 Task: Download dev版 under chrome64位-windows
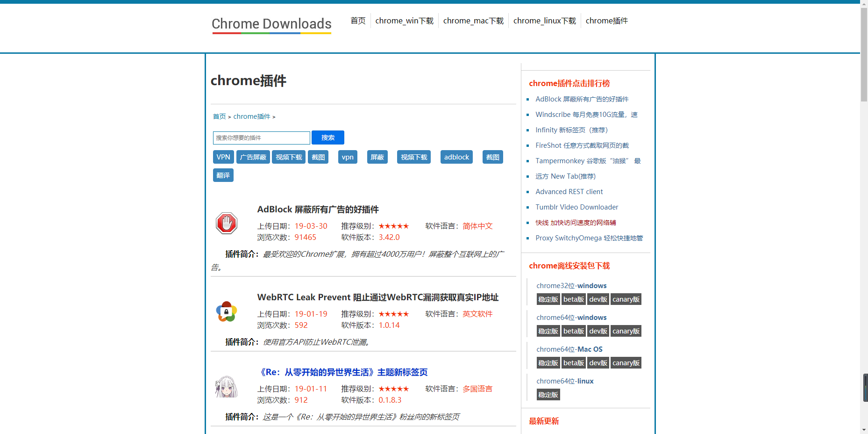point(598,331)
